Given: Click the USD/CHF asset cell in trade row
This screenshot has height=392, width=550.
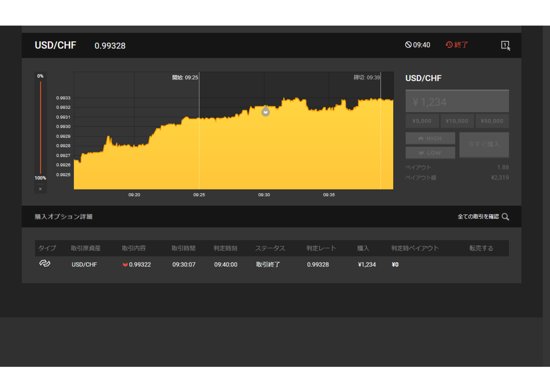Looking at the screenshot, I should 84,264.
